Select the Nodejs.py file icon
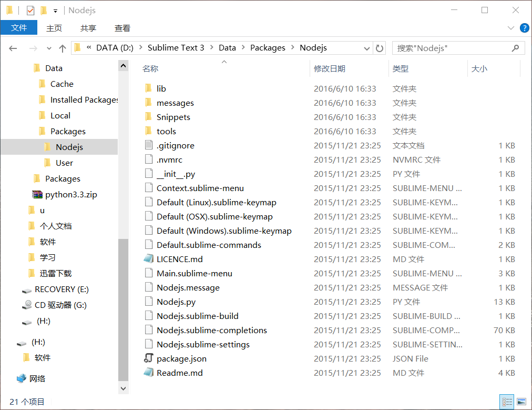Viewport: 532px width, 410px height. pos(149,302)
